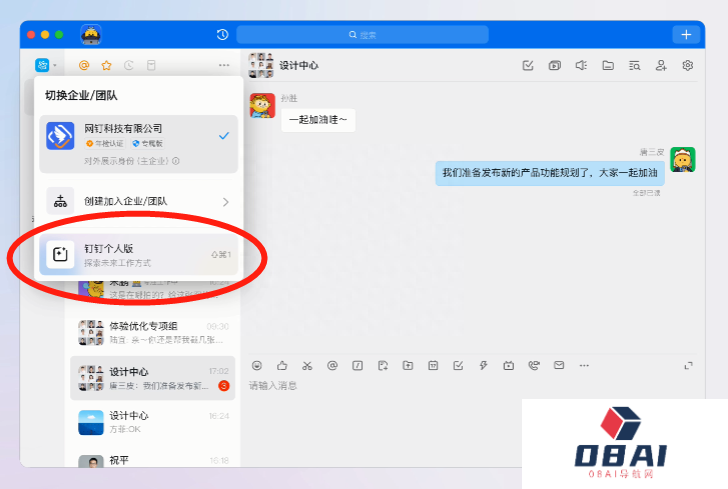
Task: Click the checkmark beside 网钉科技有限公司
Action: click(x=224, y=136)
